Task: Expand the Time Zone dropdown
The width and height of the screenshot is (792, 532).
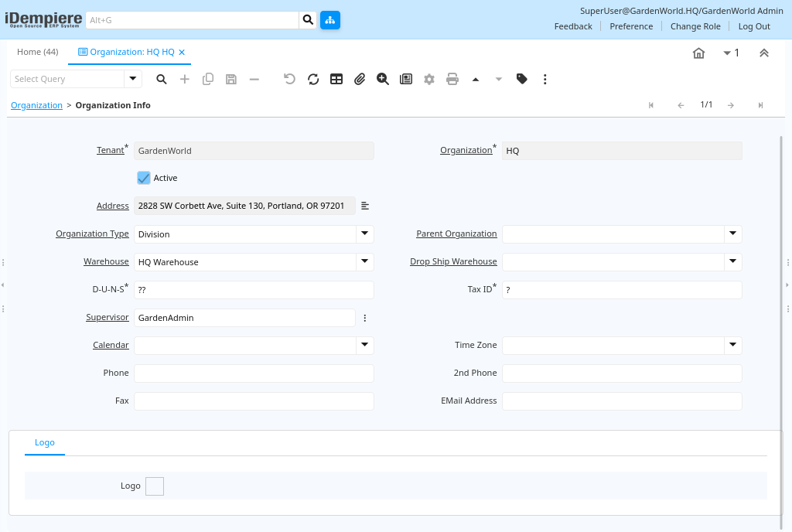Action: 732,345
